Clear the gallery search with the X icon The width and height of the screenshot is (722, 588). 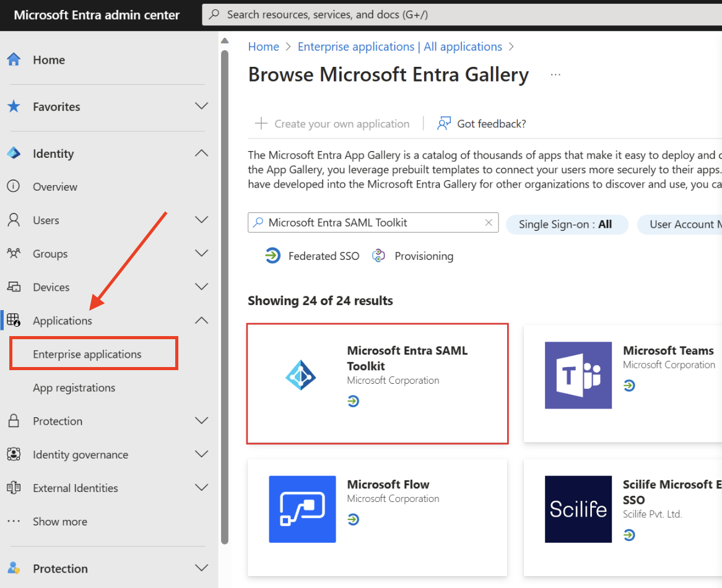(x=489, y=223)
